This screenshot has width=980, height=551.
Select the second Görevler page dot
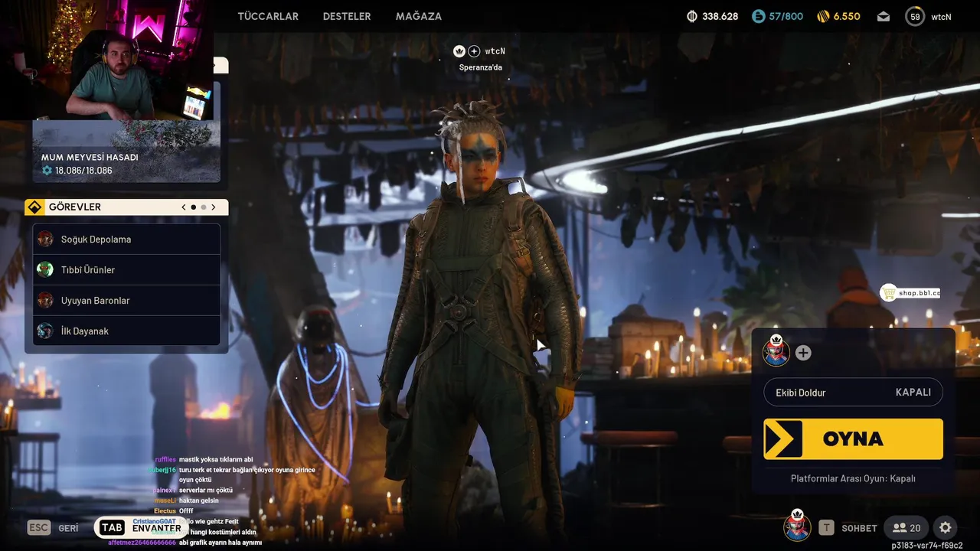[204, 207]
